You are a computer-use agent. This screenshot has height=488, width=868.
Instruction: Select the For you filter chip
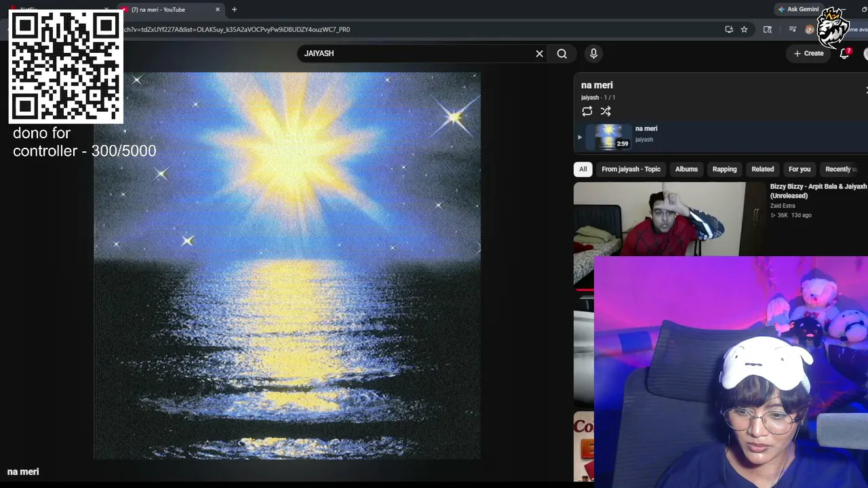pyautogui.click(x=800, y=169)
